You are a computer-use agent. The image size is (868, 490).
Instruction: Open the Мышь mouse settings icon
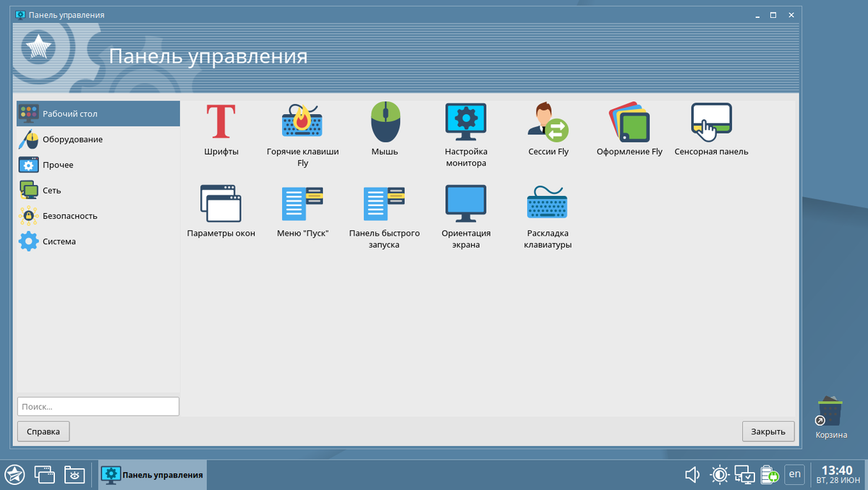point(385,121)
